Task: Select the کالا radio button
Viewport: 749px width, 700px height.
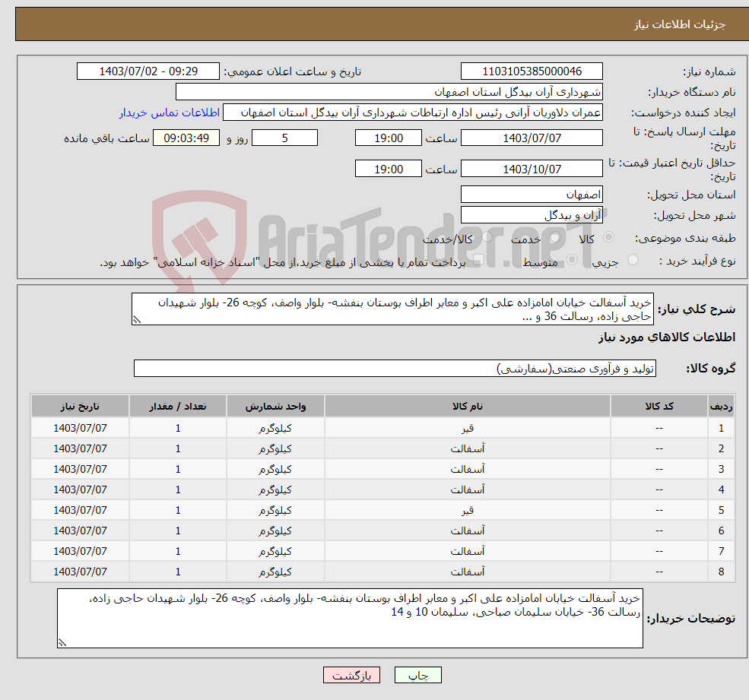Action: pyautogui.click(x=609, y=237)
